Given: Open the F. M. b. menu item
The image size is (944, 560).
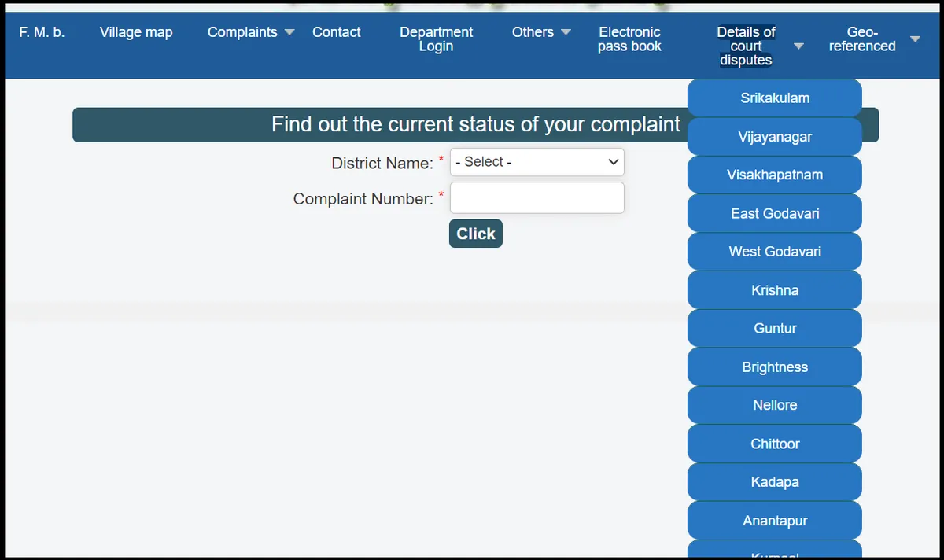Looking at the screenshot, I should tap(42, 32).
